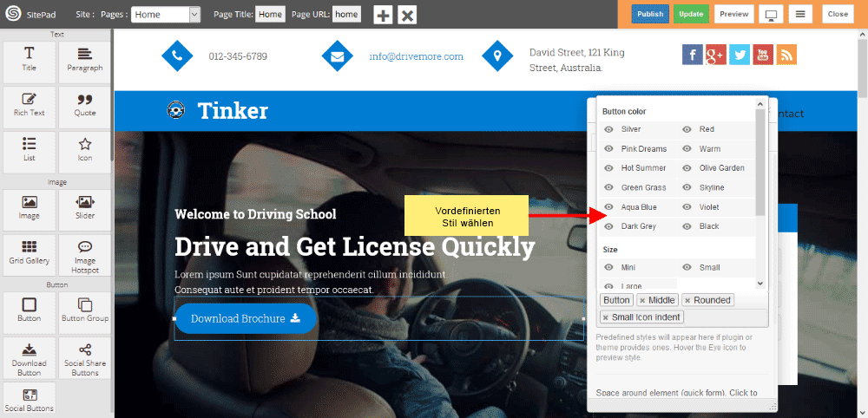Viewport: 868px width, 418px height.
Task: Click the Download Brochure button
Action: click(x=246, y=318)
